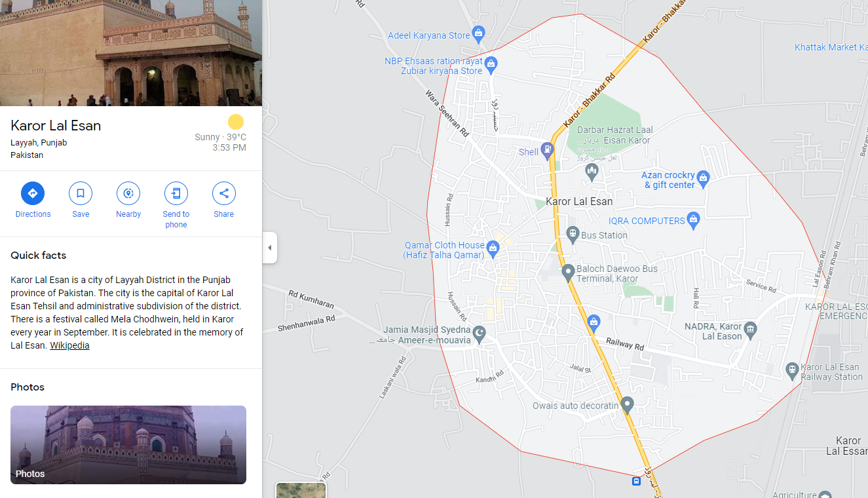This screenshot has width=868, height=498.
Task: Open the Darbar Hazrat Laal Eisan Karor pin
Action: click(x=592, y=172)
